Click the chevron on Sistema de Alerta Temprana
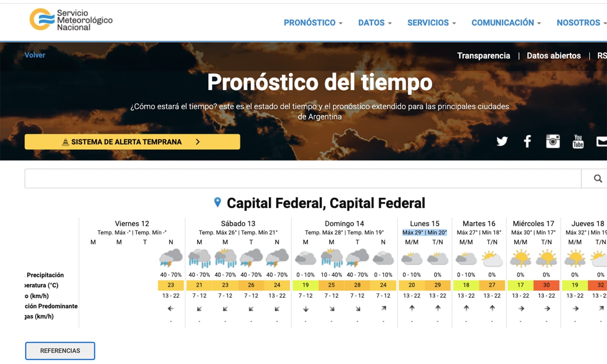 click(x=198, y=142)
